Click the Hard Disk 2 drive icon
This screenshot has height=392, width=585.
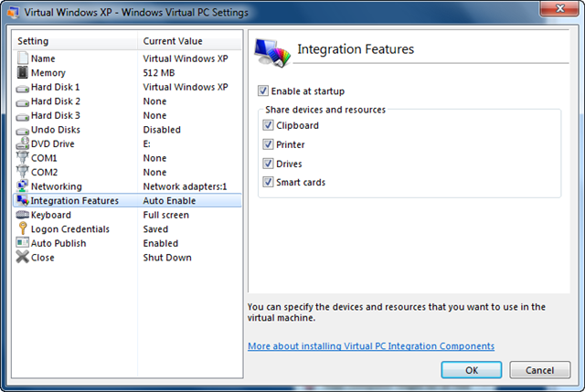pyautogui.click(x=22, y=103)
